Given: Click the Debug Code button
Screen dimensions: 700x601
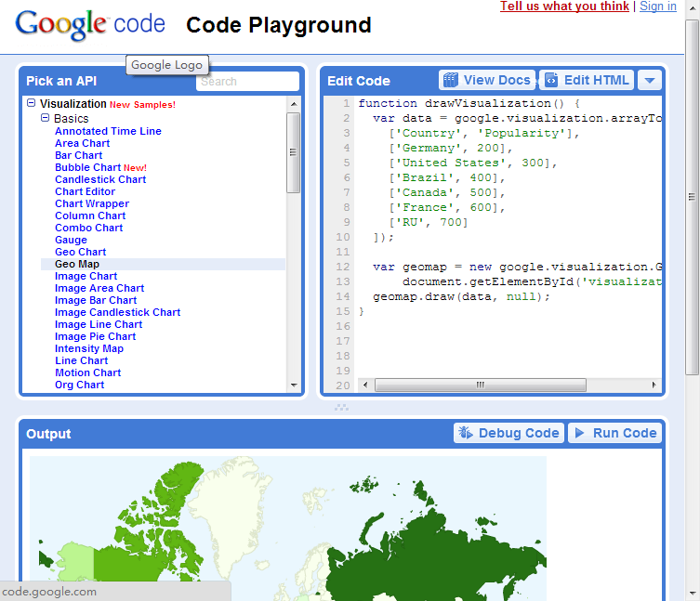Looking at the screenshot, I should click(x=508, y=433).
